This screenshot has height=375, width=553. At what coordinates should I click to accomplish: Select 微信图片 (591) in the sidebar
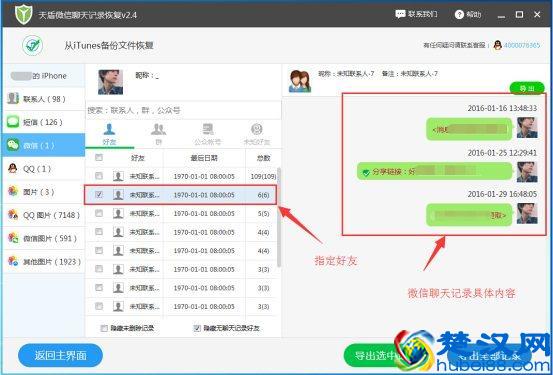point(43,238)
